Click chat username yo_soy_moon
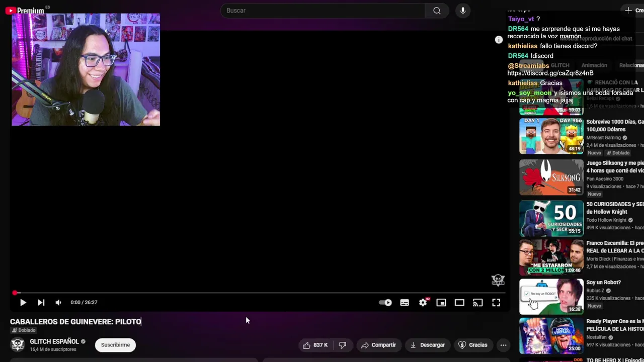The width and height of the screenshot is (644, 362). click(x=530, y=93)
